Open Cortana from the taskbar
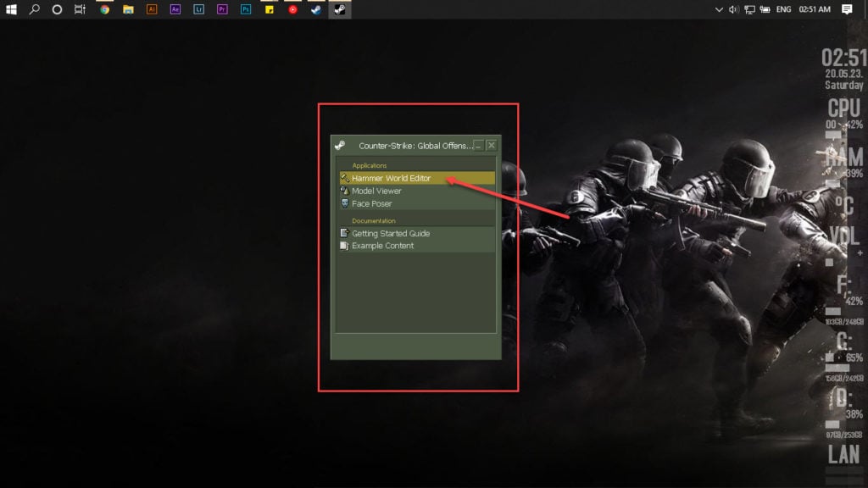Image resolution: width=868 pixels, height=488 pixels. (x=57, y=9)
